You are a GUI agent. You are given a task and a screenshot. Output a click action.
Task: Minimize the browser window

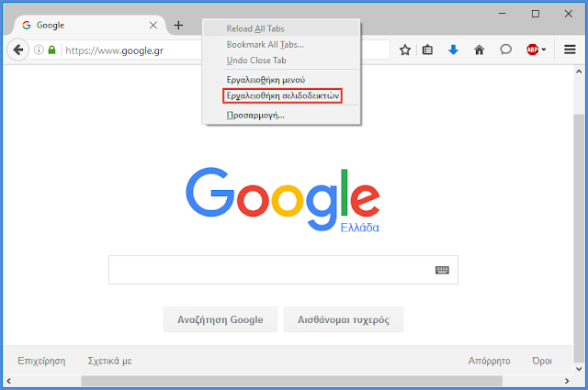click(503, 14)
